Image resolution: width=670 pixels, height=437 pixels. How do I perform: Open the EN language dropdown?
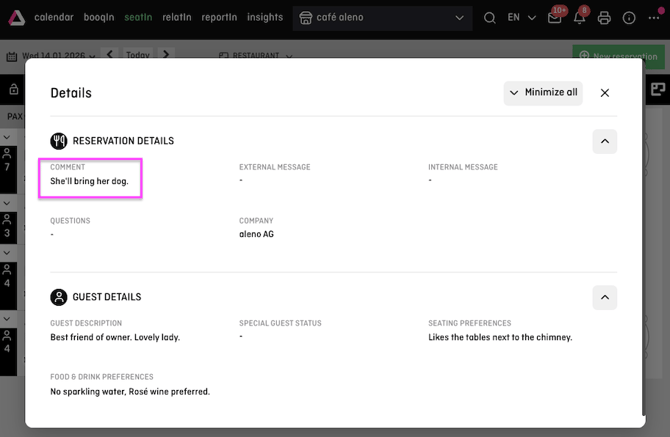click(520, 18)
